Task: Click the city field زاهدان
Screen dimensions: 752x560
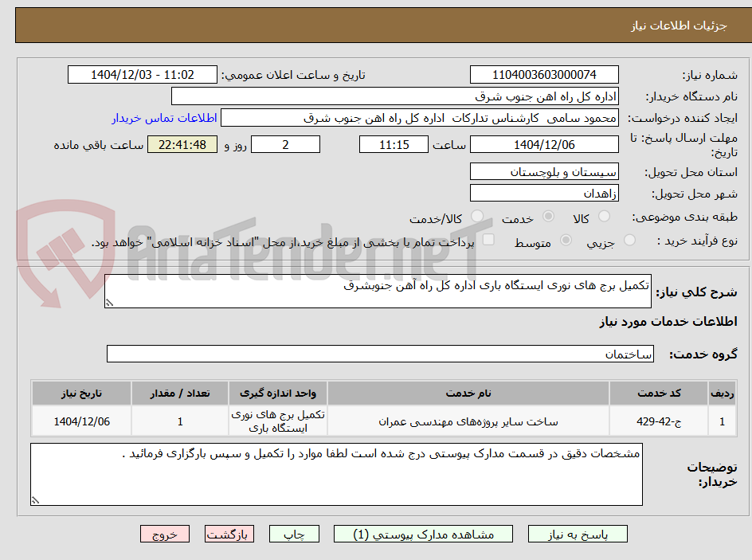Action: 544,194
